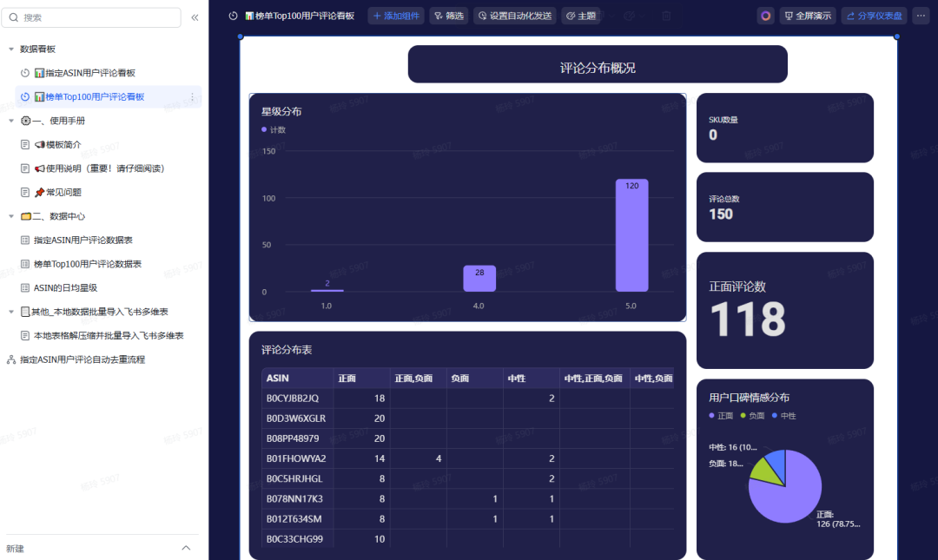Open the 主题 theme settings
938x560 pixels.
[581, 16]
